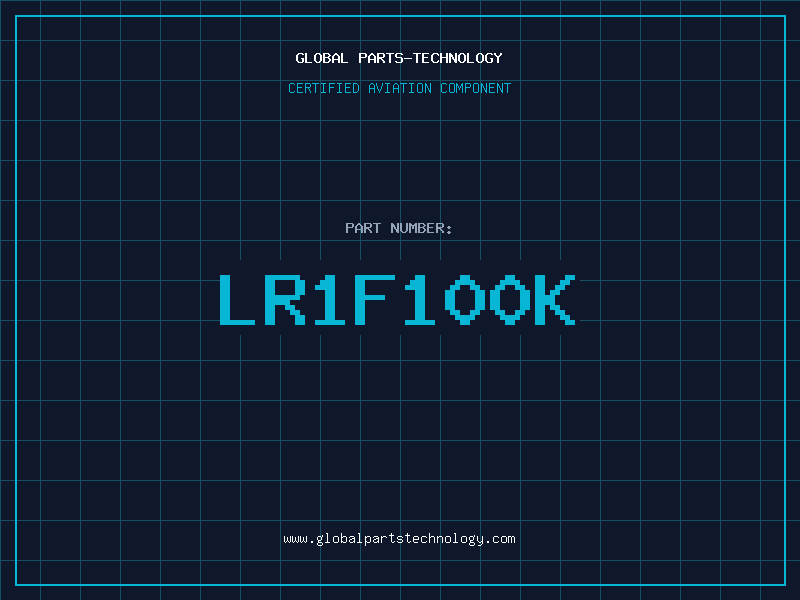Open the www.globalpartstechnology.com link
The height and width of the screenshot is (600, 800).
pos(399,539)
